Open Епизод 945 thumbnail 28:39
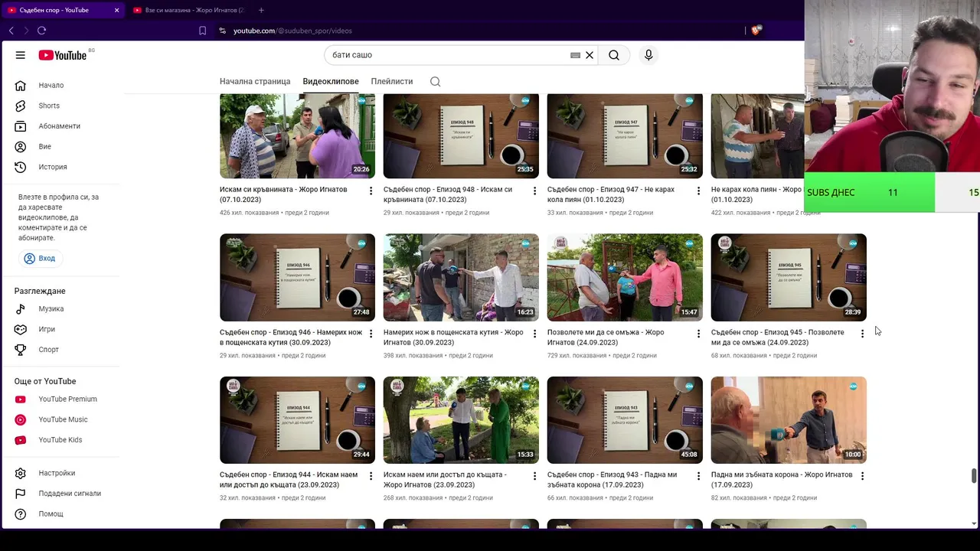This screenshot has width=980, height=551. point(789,277)
